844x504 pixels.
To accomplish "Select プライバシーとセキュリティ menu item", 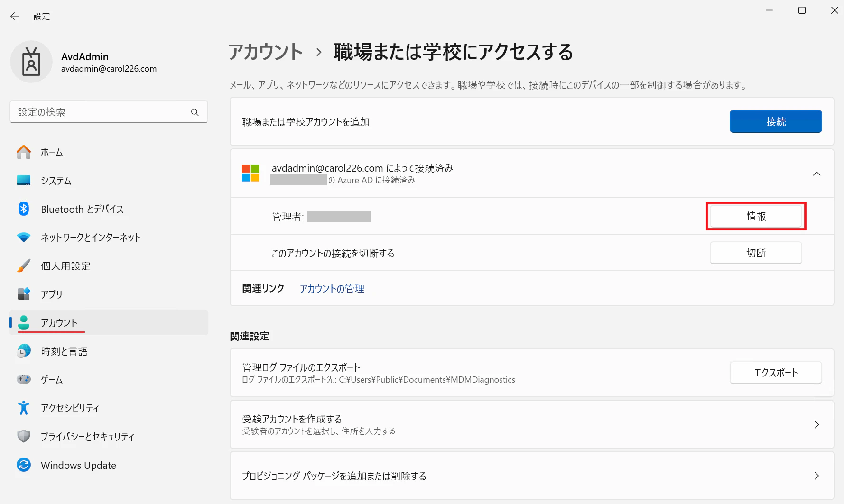I will [x=109, y=436].
